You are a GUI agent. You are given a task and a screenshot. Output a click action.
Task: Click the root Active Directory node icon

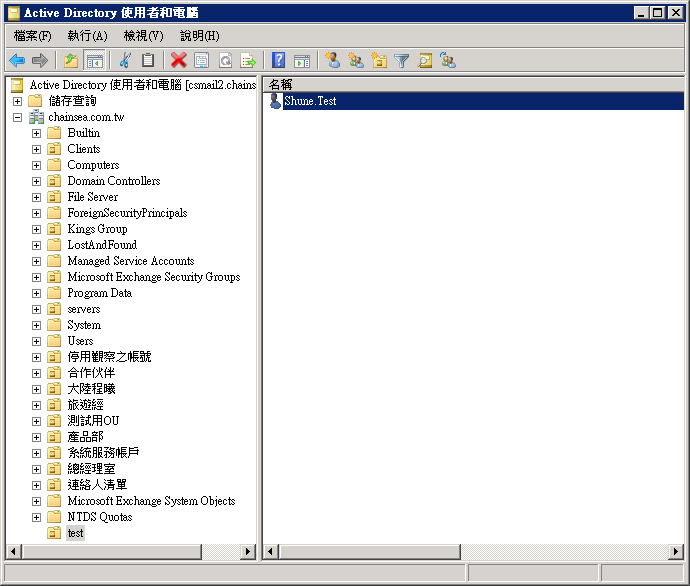pos(17,84)
